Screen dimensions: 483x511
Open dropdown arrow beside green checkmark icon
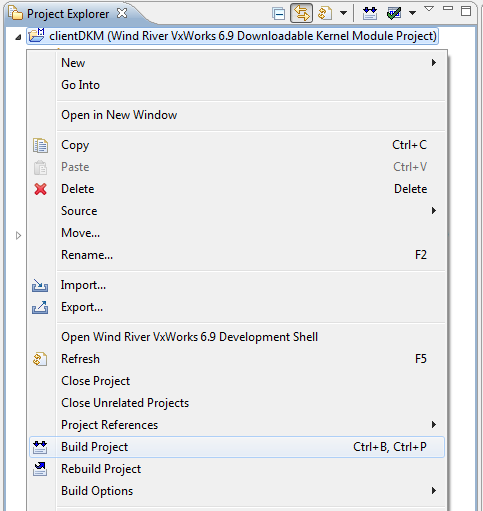pos(412,13)
